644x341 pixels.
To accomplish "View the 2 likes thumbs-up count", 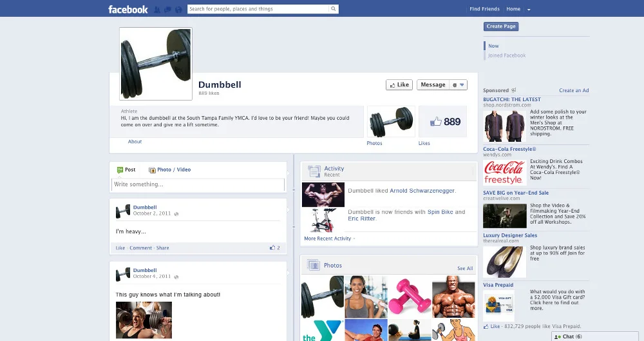I will point(275,248).
